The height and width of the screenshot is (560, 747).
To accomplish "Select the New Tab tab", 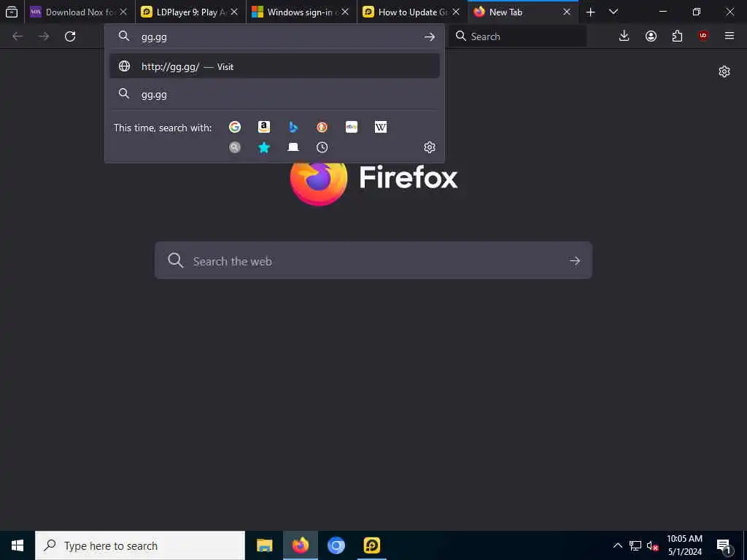I will (523, 12).
